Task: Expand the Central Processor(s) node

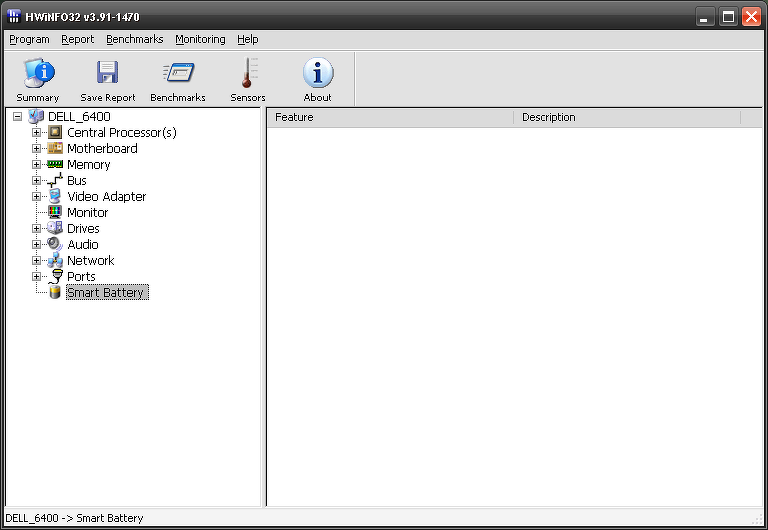Action: (x=36, y=132)
